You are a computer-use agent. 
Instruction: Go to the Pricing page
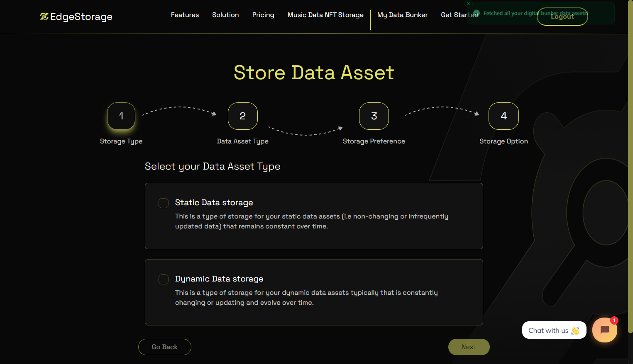coord(263,15)
